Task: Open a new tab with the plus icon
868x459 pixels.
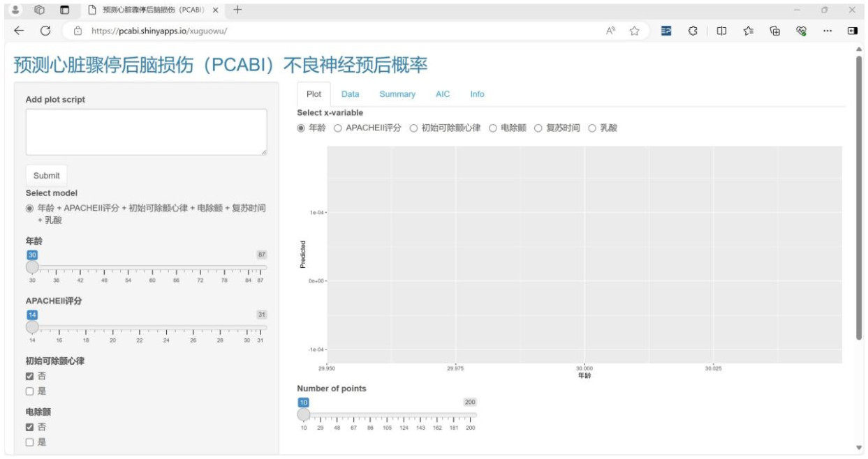Action: (237, 10)
